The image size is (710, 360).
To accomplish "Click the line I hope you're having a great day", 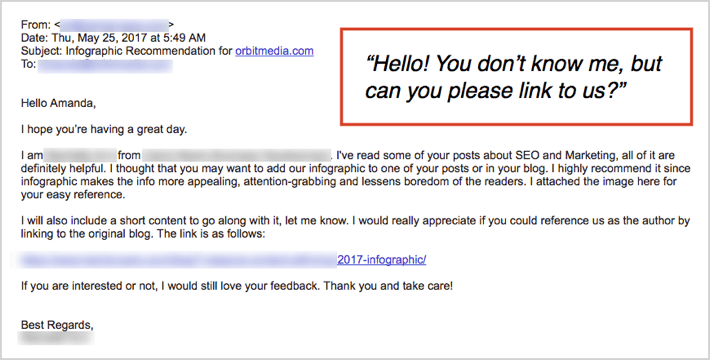I will (104, 130).
